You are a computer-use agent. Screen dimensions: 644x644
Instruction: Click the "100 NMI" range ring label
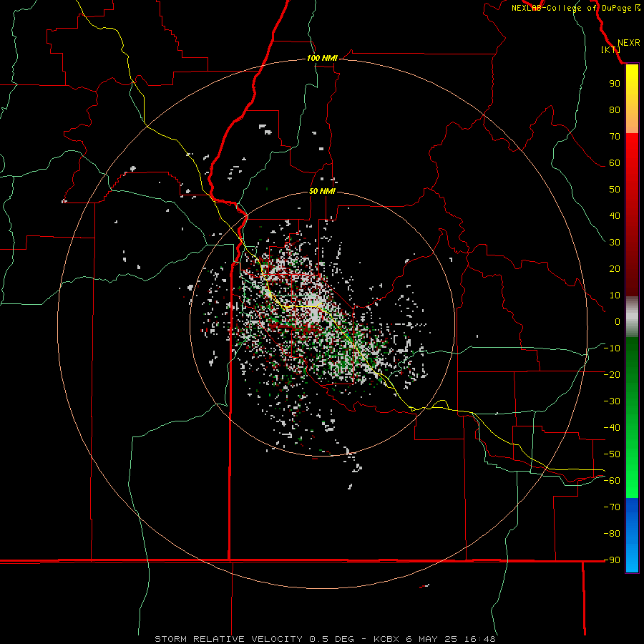click(x=322, y=59)
